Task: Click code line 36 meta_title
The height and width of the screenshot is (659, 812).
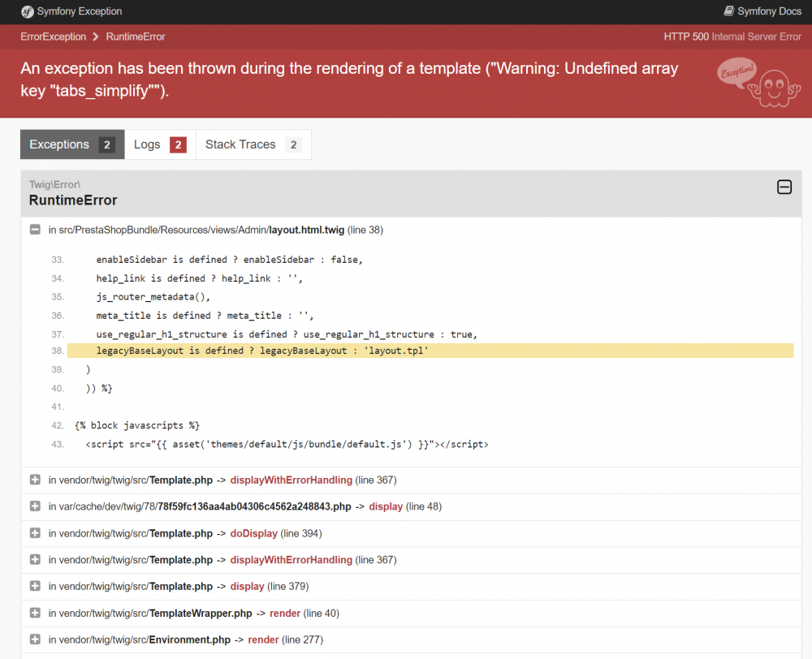Action: [205, 315]
